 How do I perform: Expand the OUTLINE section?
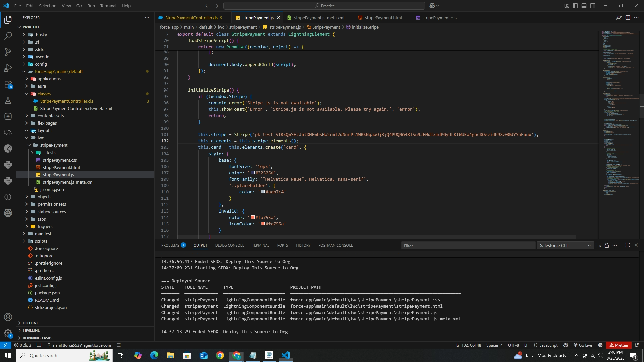click(30, 323)
